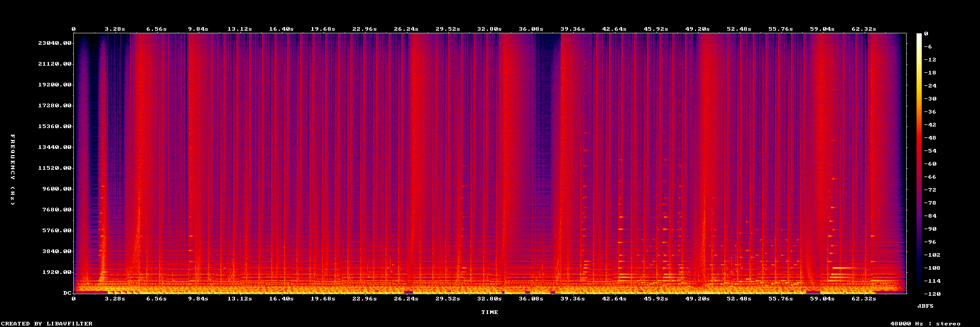
Task: Click the -120 dBFS scale value
Action: (932, 294)
